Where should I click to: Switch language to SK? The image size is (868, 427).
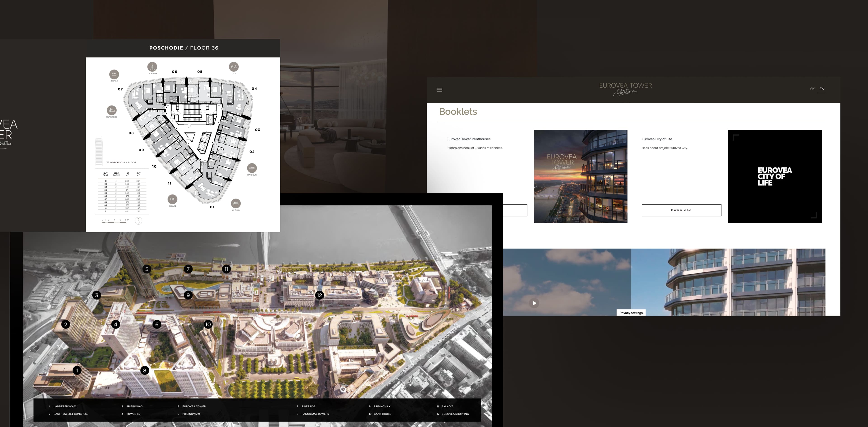tap(812, 89)
